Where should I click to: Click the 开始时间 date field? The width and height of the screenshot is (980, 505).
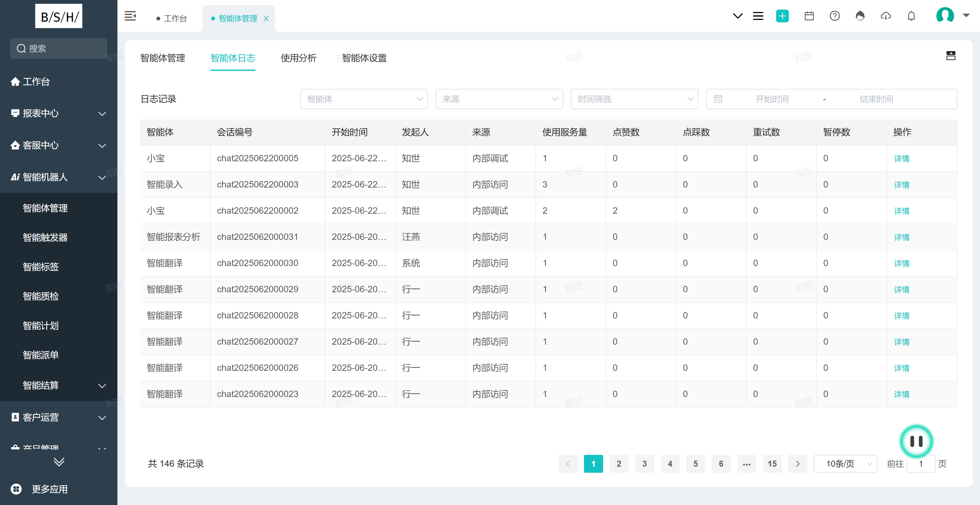click(x=772, y=99)
